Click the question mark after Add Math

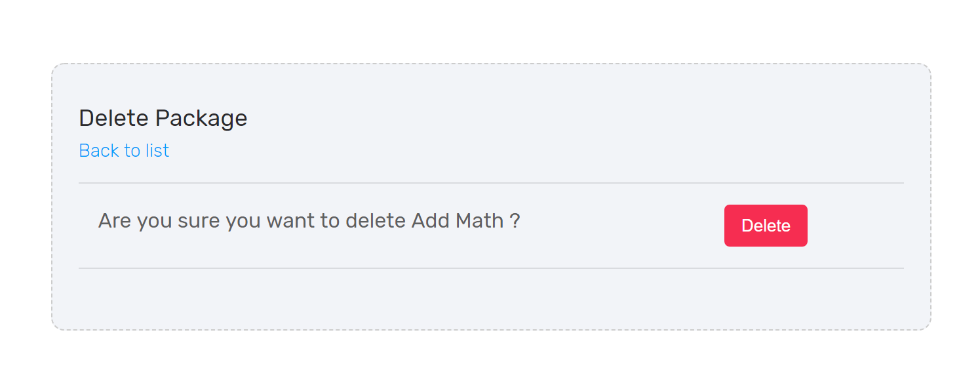pos(515,220)
